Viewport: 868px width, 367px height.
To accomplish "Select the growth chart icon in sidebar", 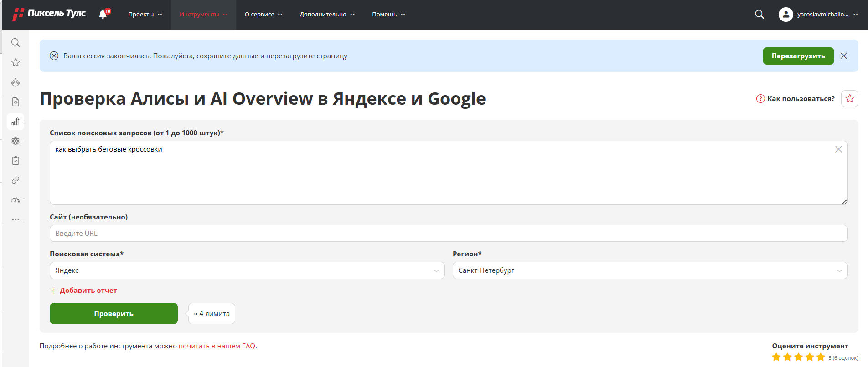I will (15, 122).
